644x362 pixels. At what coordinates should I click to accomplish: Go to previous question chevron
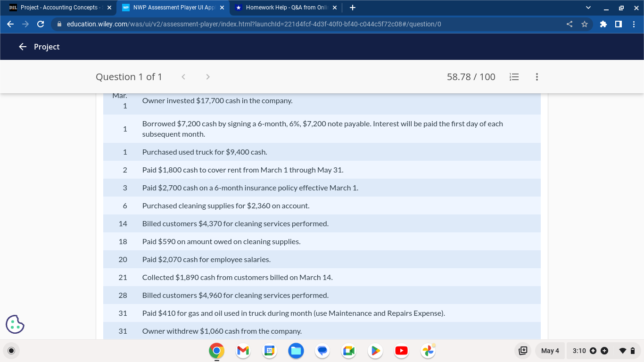click(183, 77)
